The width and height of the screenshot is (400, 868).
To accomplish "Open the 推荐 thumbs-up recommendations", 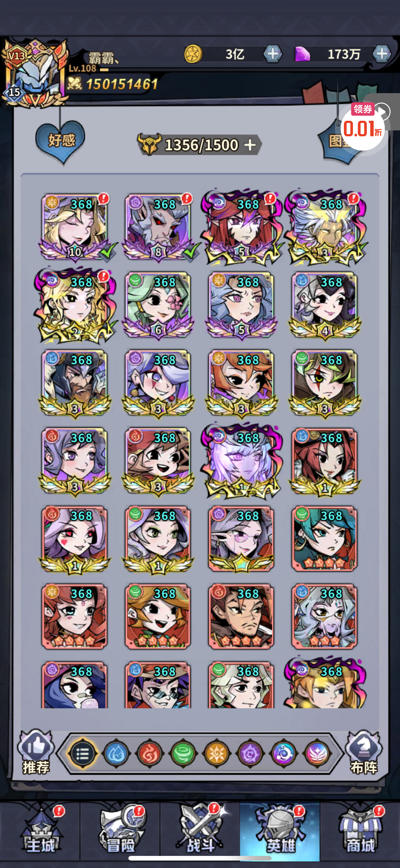I will pyautogui.click(x=36, y=752).
